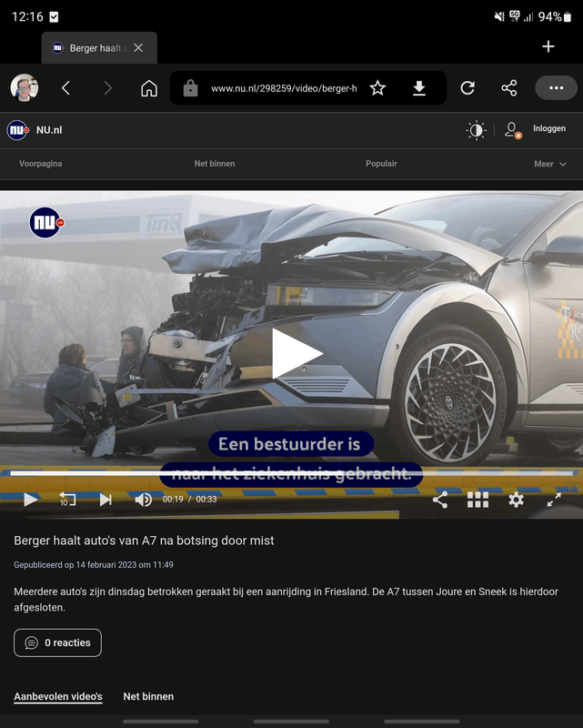583x728 pixels.
Task: Go forward with the browser arrow
Action: point(107,87)
